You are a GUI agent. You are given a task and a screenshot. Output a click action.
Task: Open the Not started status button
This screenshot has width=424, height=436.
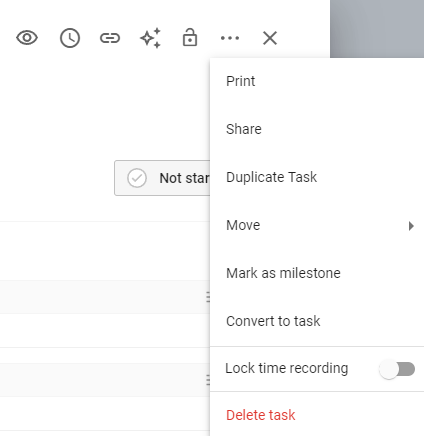(162, 178)
